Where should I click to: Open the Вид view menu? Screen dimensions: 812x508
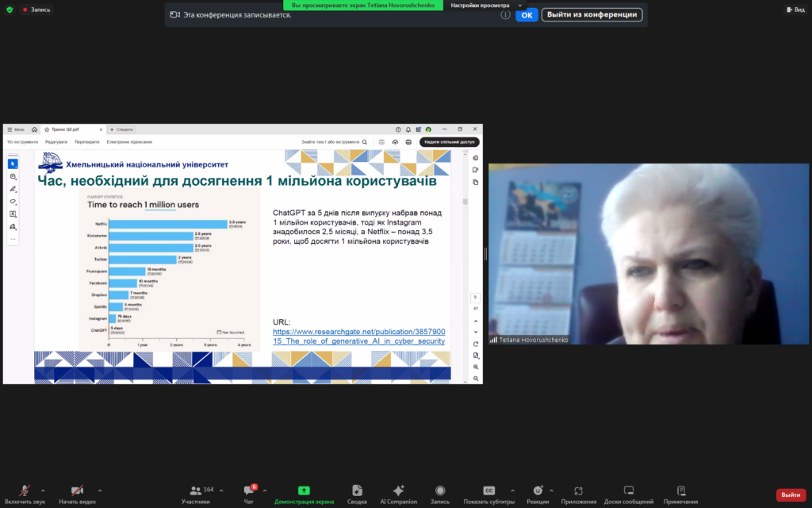click(x=794, y=10)
